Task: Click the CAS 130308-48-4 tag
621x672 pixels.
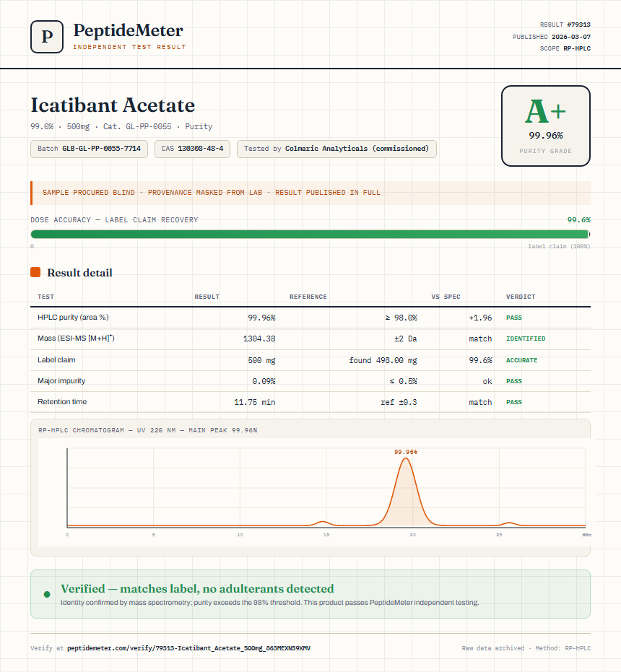Action: 192,149
